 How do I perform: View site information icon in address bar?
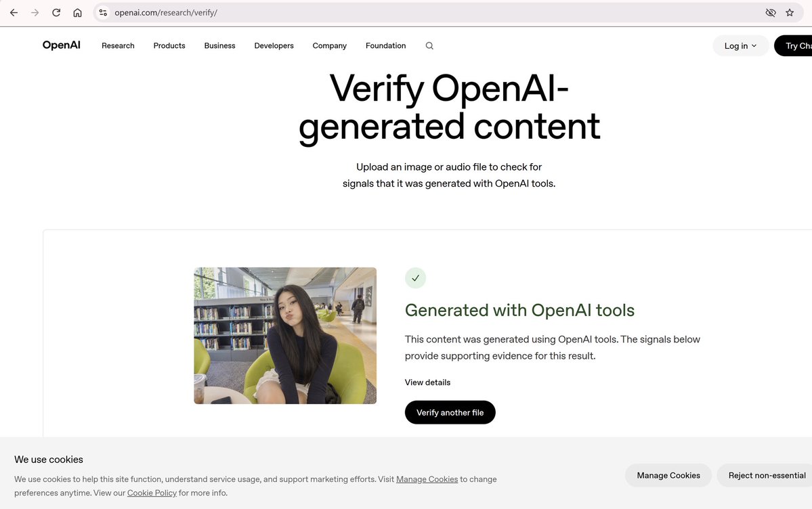103,12
